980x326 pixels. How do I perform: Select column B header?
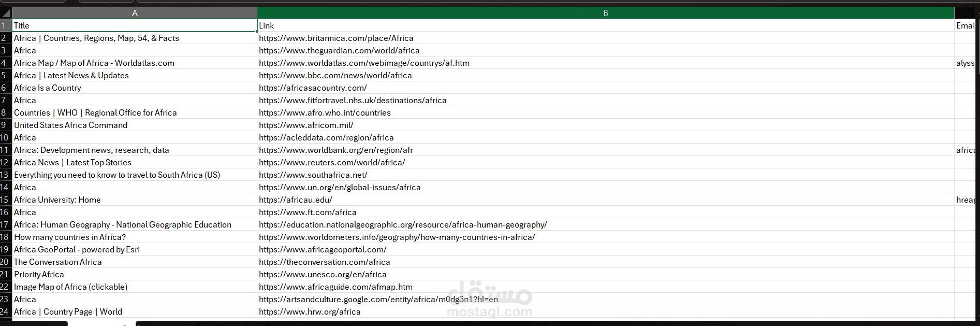(x=606, y=13)
